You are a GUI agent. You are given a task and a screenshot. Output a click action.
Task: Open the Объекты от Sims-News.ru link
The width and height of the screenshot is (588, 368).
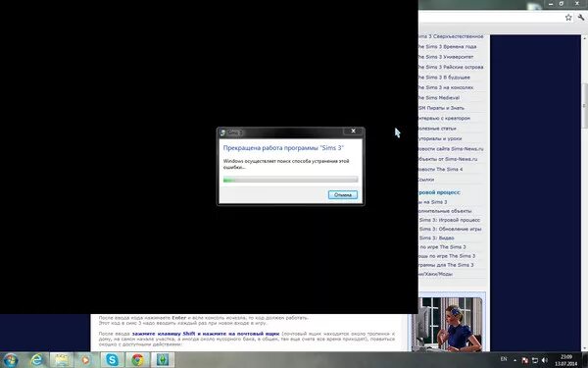(x=448, y=159)
